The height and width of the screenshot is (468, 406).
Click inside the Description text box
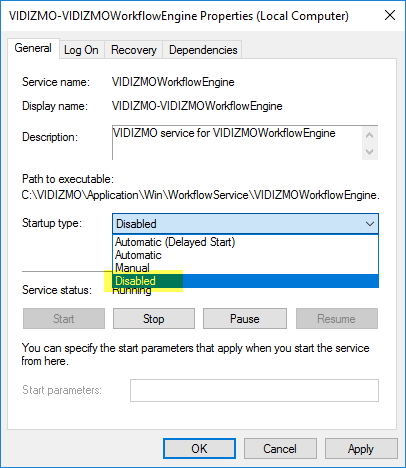coord(237,143)
